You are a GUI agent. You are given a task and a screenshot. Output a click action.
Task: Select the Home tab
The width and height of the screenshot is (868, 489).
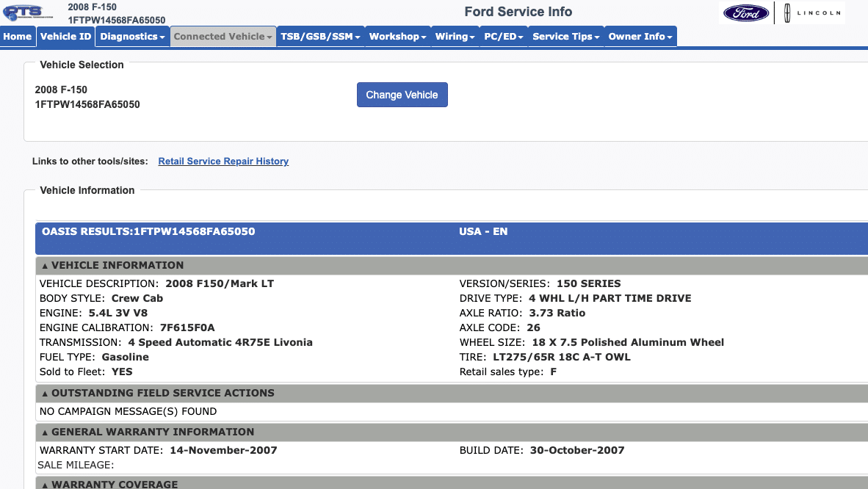[x=17, y=36]
